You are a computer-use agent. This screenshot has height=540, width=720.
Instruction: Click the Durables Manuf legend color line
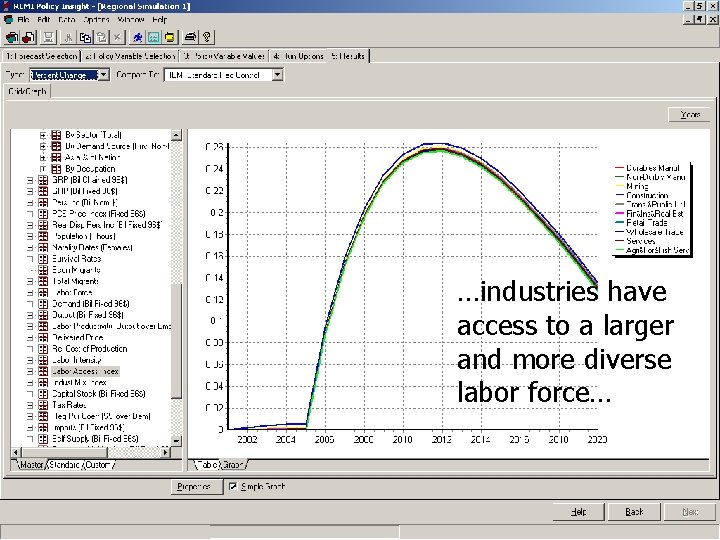tap(619, 168)
